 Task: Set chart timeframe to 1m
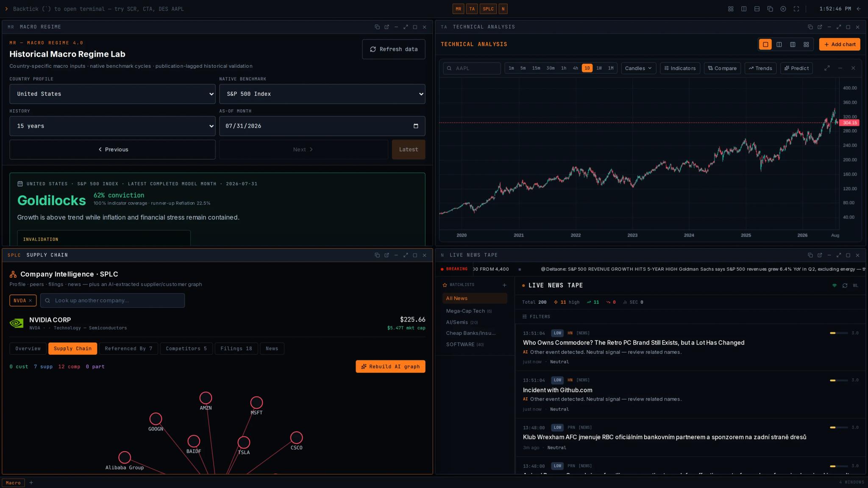pyautogui.click(x=511, y=68)
